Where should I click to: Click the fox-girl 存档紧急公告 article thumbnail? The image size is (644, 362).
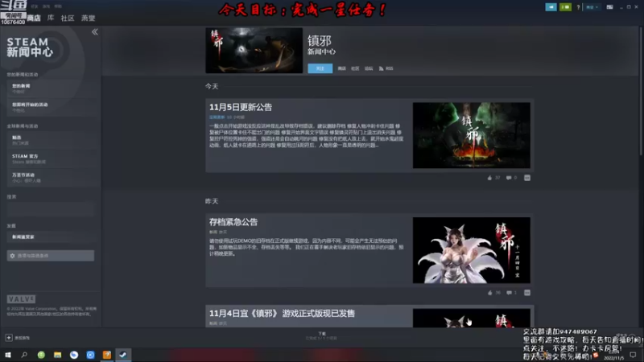(471, 250)
